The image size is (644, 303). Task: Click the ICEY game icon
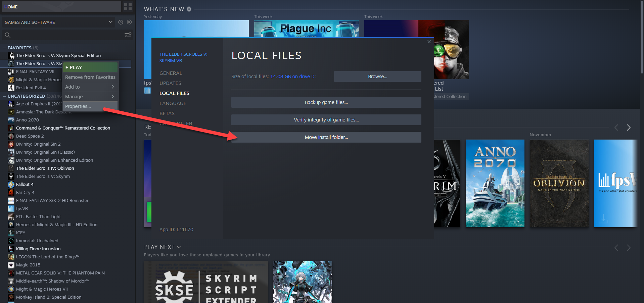point(11,233)
